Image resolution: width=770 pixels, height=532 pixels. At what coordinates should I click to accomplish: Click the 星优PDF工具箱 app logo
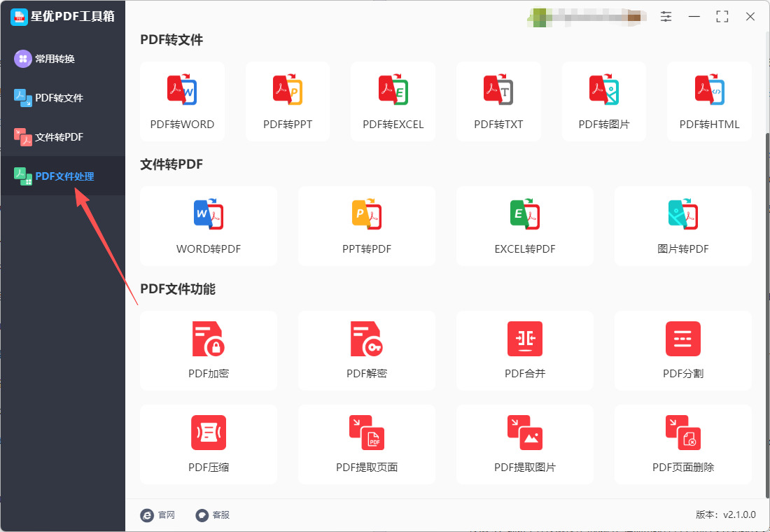(19, 17)
